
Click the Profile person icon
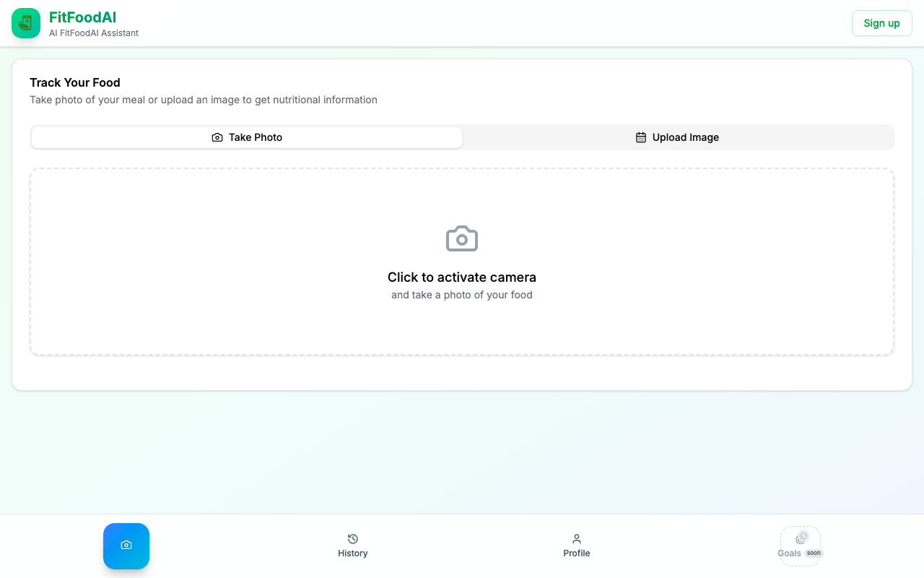[577, 539]
